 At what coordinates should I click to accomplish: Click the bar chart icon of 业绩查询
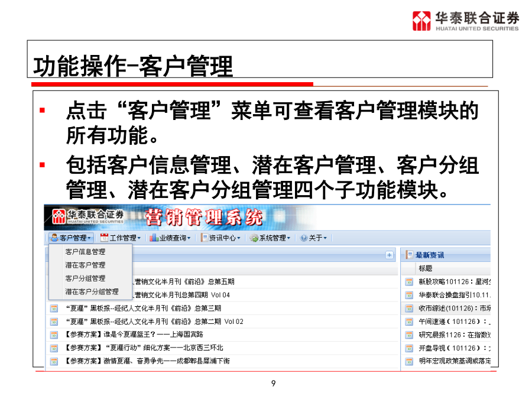[x=154, y=238]
